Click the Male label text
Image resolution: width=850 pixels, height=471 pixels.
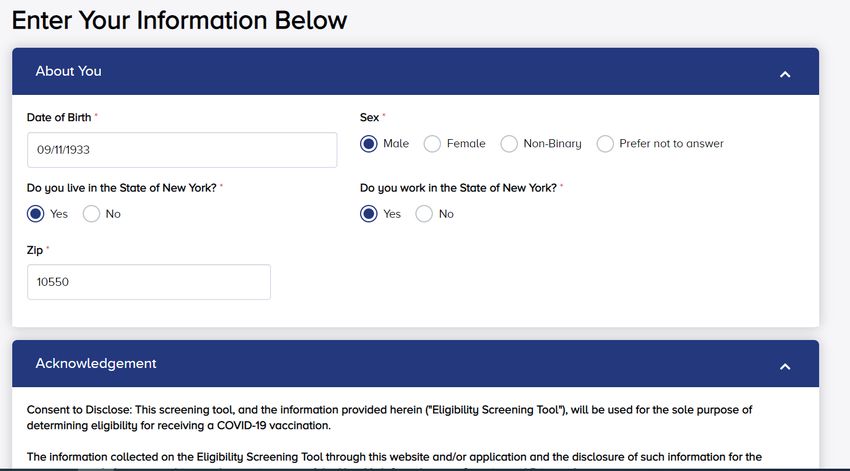click(396, 144)
